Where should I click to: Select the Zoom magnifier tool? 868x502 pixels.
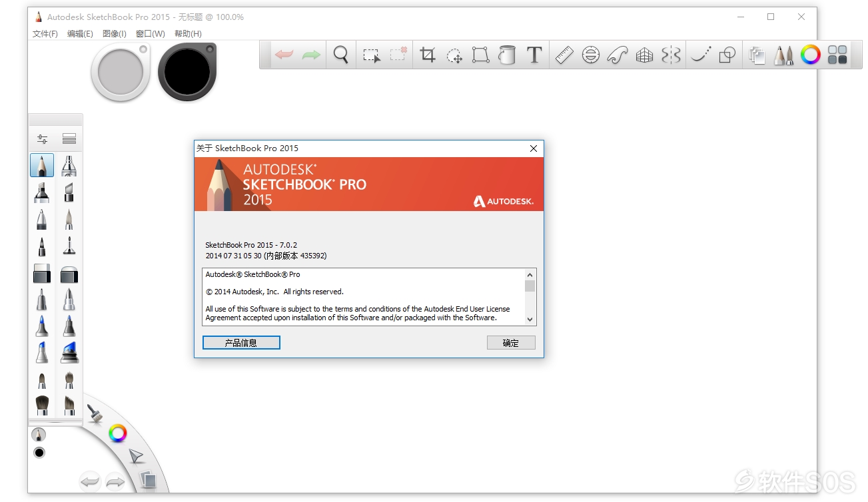pos(341,55)
